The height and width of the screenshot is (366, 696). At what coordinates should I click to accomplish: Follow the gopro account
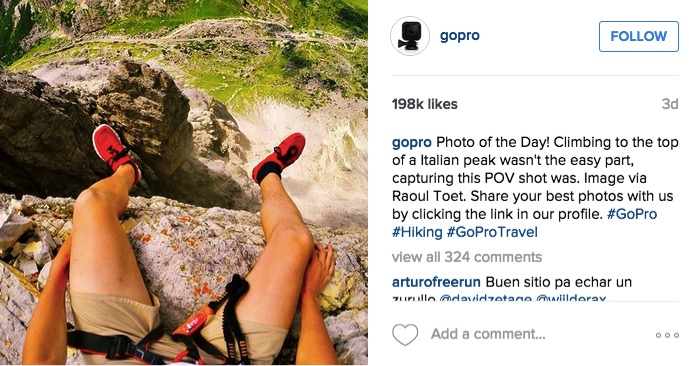[x=638, y=36]
